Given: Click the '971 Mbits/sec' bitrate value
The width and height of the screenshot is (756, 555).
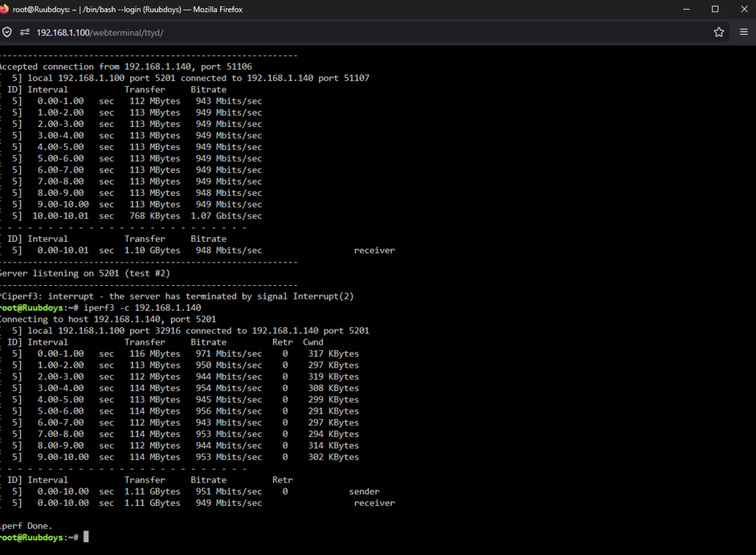Looking at the screenshot, I should [x=229, y=353].
